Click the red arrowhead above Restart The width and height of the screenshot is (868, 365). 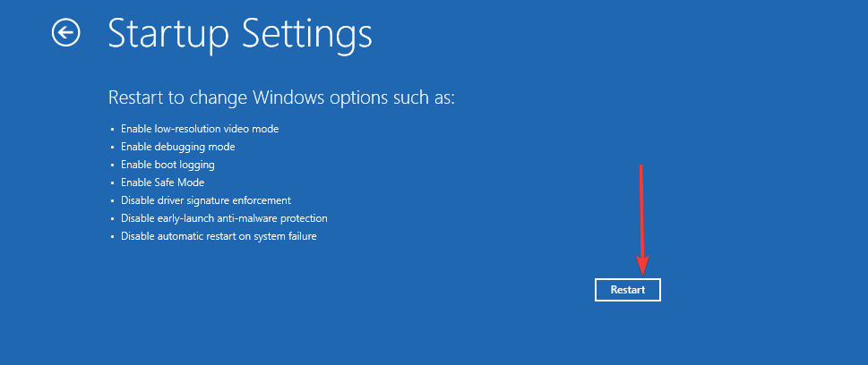point(642,267)
